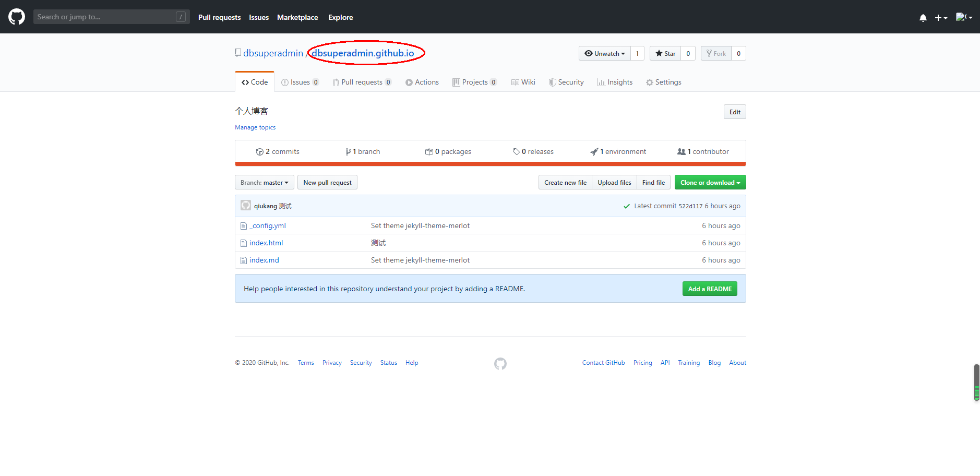Open the dbsuperadmin.github.io repository link

363,53
